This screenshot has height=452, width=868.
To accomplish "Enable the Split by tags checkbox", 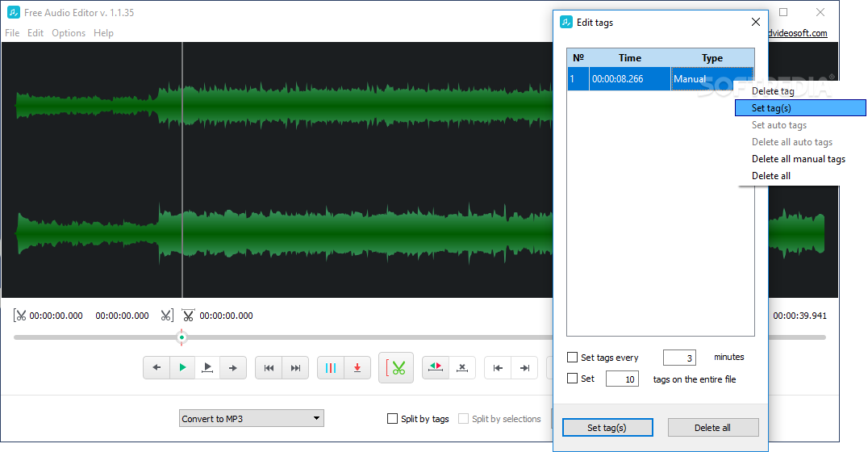I will click(x=393, y=419).
